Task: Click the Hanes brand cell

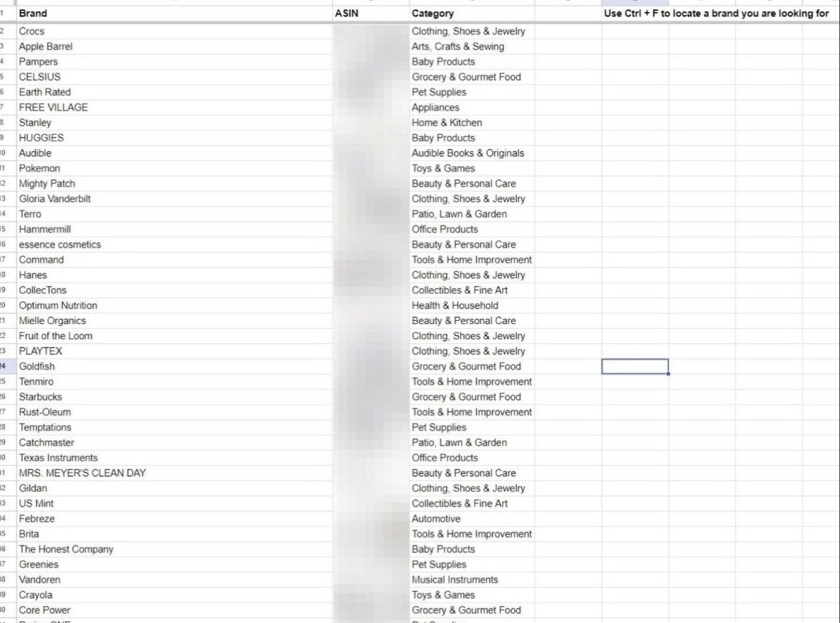Action: click(173, 275)
